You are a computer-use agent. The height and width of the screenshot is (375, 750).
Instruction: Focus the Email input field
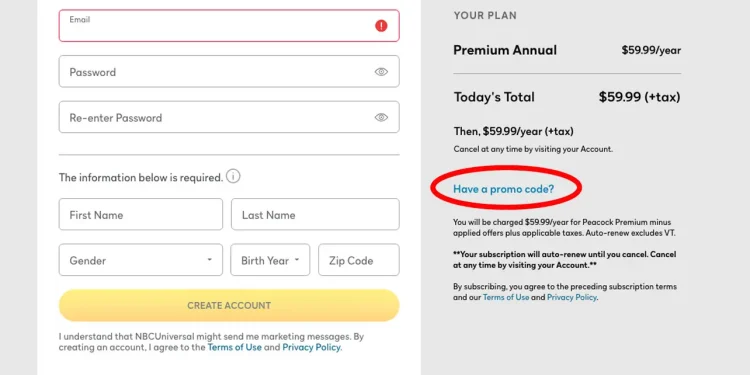(229, 26)
